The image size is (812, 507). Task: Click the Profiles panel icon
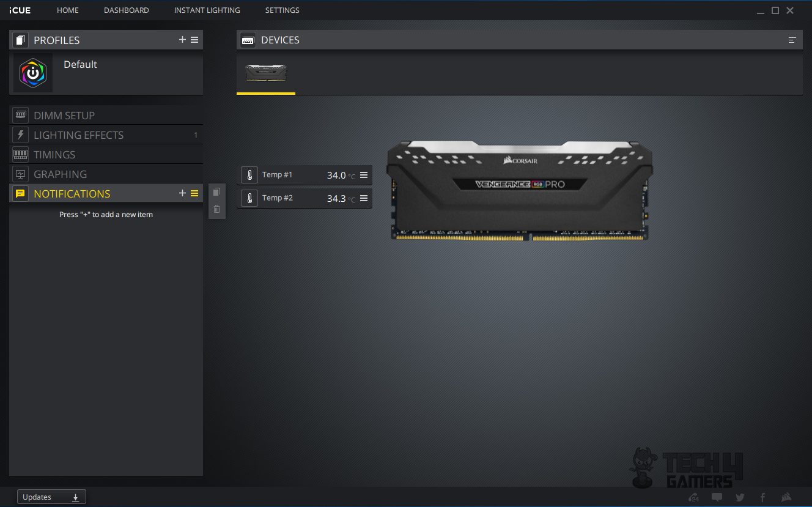coord(20,40)
